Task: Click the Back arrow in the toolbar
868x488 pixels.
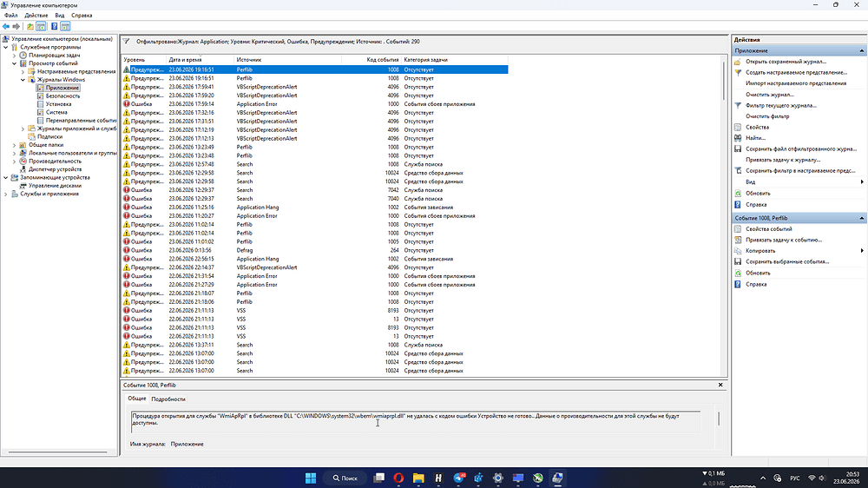Action: pyautogui.click(x=6, y=27)
